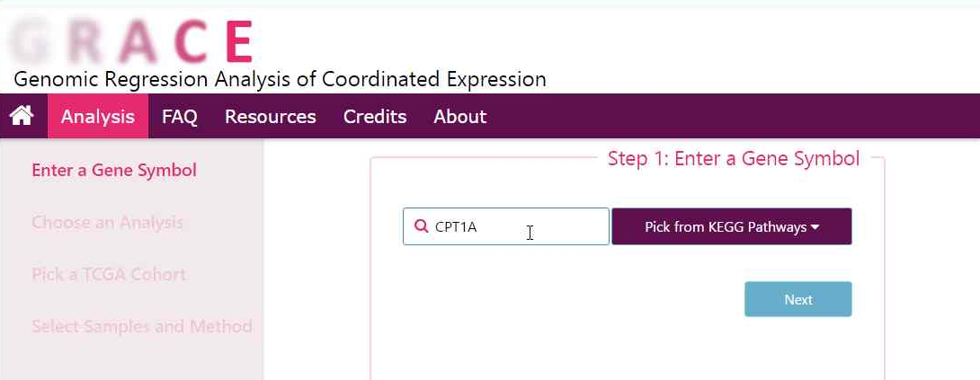Click the Genomic Regression Analysis subtitle
Viewport: 980px width, 380px height.
pyautogui.click(x=280, y=79)
